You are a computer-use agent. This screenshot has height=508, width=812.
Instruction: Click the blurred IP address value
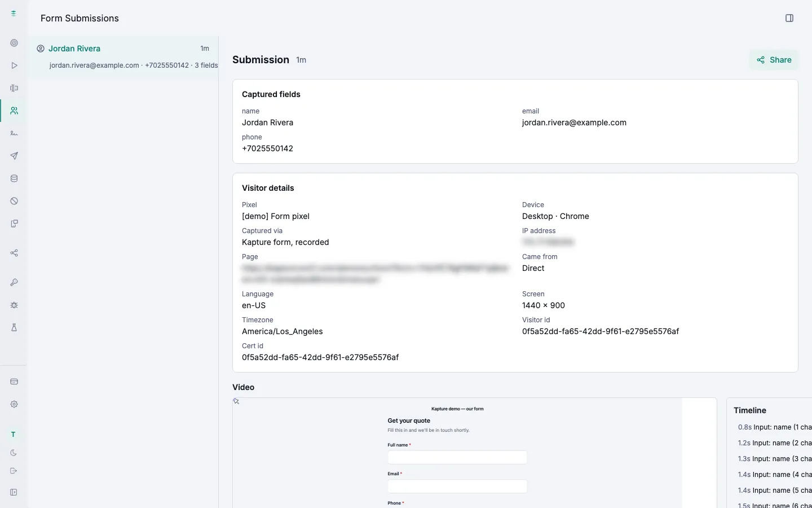(548, 242)
